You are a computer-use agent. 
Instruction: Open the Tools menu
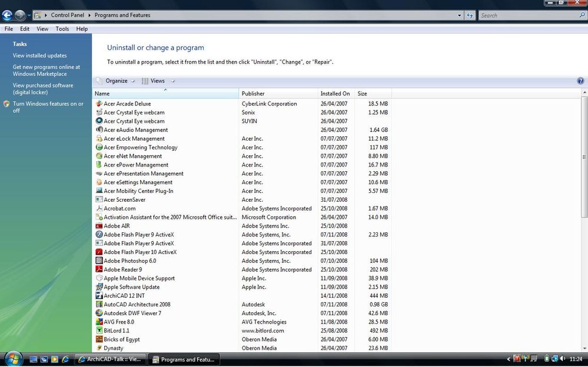(x=62, y=29)
